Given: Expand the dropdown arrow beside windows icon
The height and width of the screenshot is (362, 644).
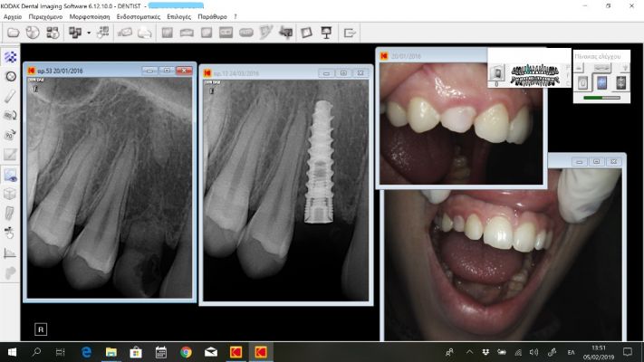Looking at the screenshot, I should [x=88, y=33].
